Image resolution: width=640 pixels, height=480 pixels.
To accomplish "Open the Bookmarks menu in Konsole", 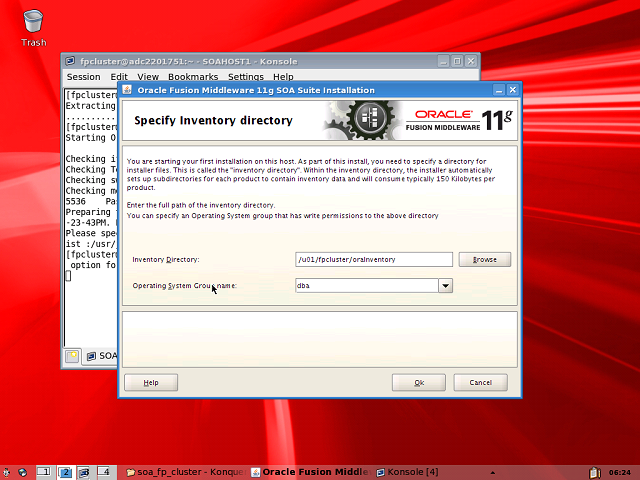I will point(193,77).
